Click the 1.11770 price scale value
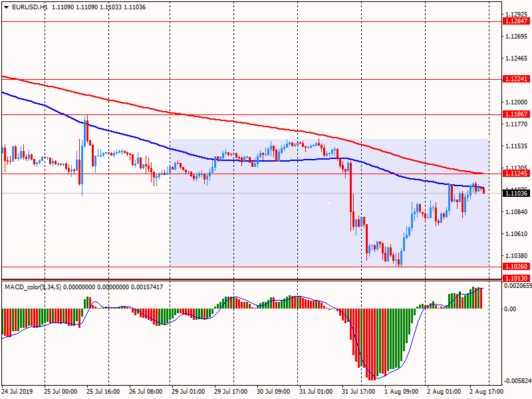Viewport: 532px width, 399px height. click(517, 124)
